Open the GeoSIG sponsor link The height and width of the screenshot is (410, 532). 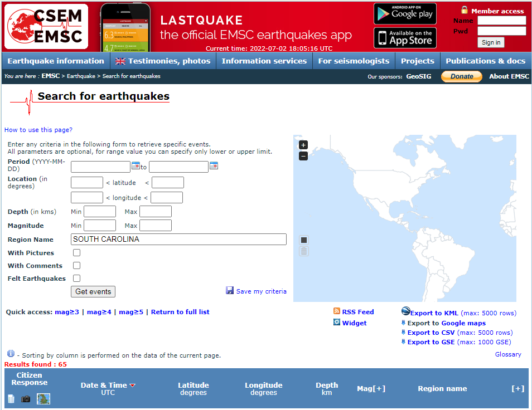[419, 76]
